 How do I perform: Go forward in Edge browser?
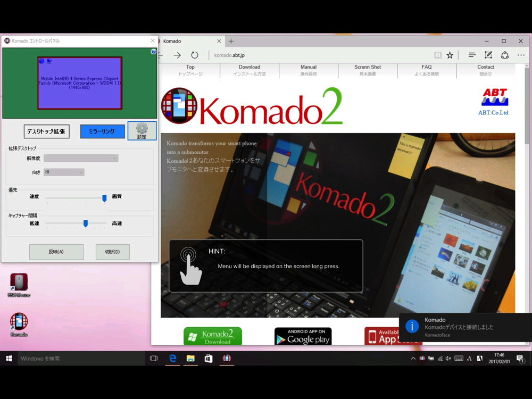tap(177, 55)
